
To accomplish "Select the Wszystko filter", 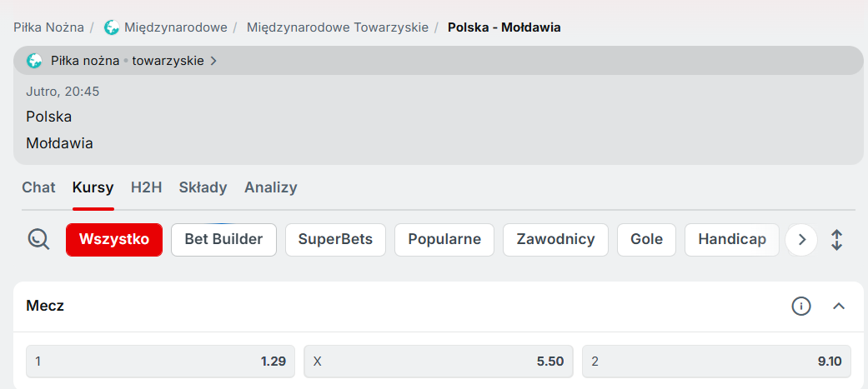I will point(114,240).
